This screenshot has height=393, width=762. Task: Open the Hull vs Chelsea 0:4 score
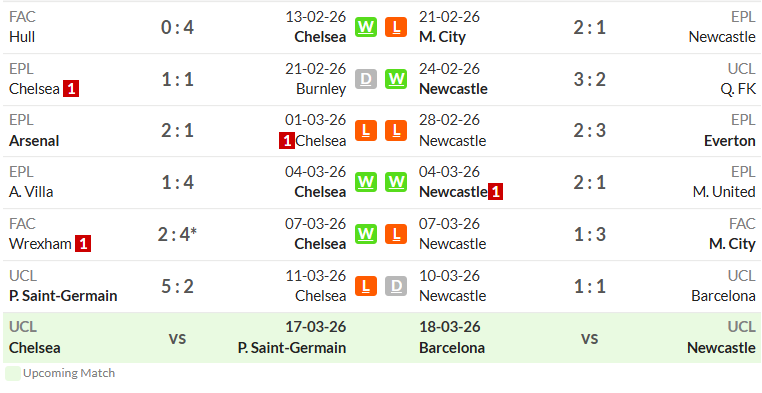point(177,27)
